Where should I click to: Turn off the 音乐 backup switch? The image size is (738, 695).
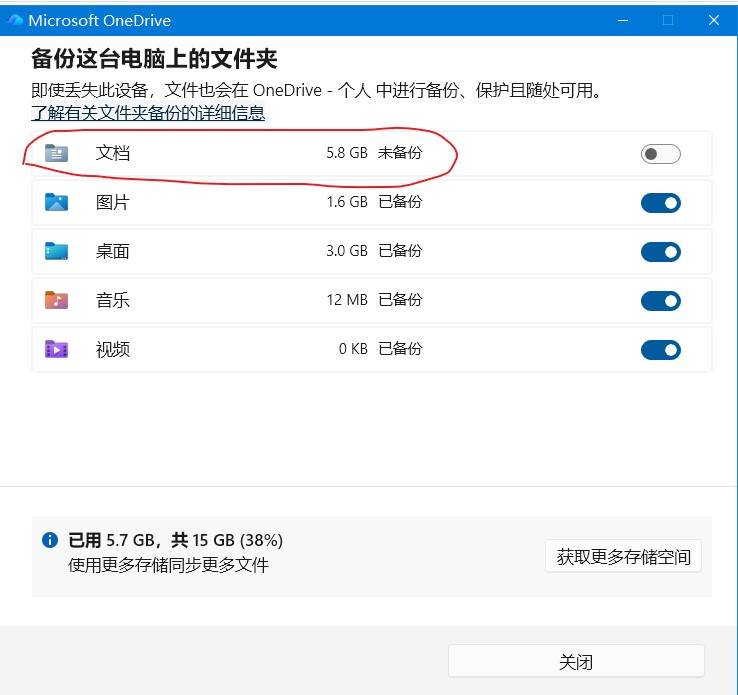660,301
